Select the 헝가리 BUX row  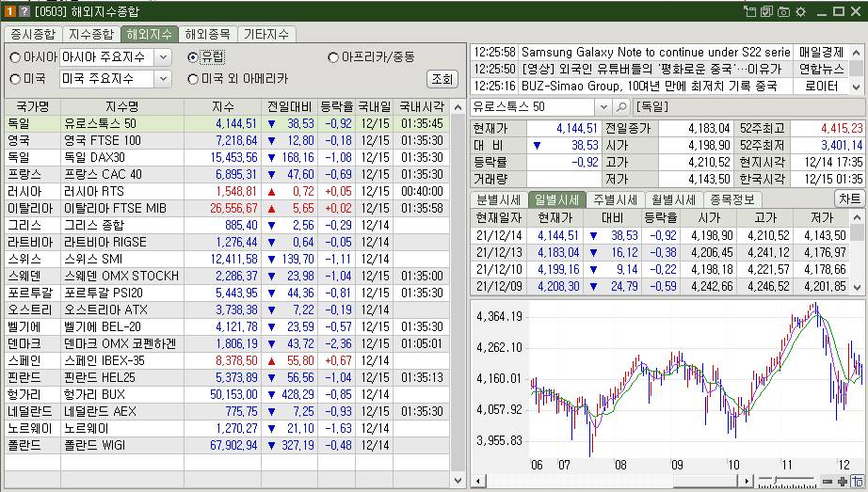[x=227, y=394]
